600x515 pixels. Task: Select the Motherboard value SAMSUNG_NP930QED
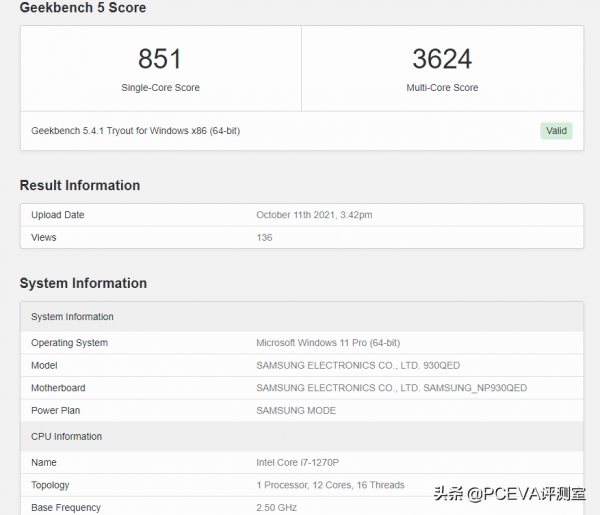tap(391, 388)
